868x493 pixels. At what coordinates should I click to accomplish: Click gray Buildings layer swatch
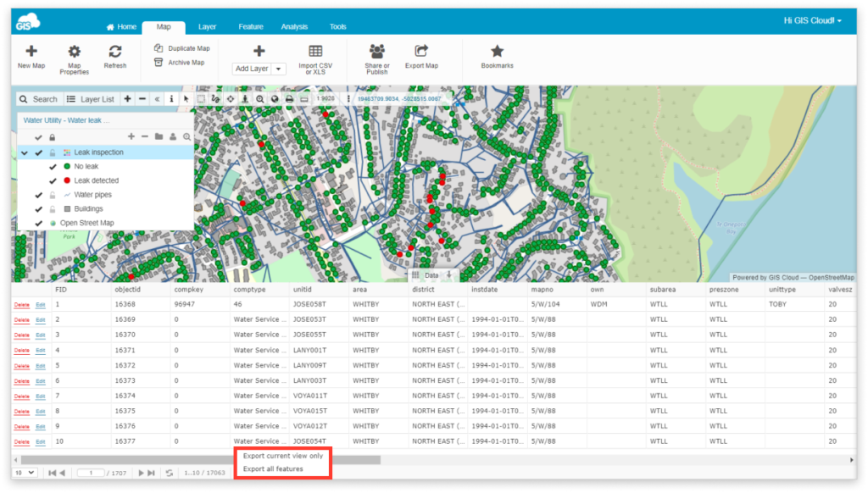coord(67,208)
